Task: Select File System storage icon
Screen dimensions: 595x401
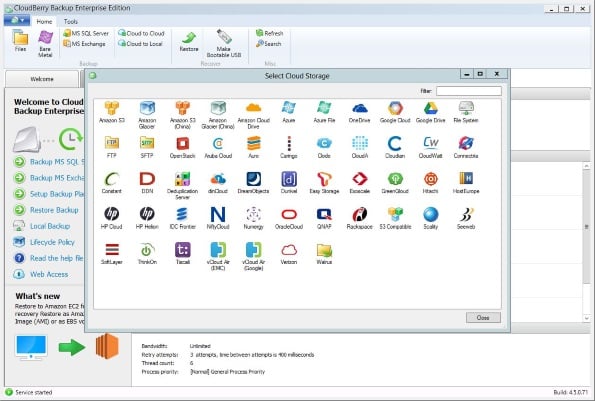Action: 466,112
